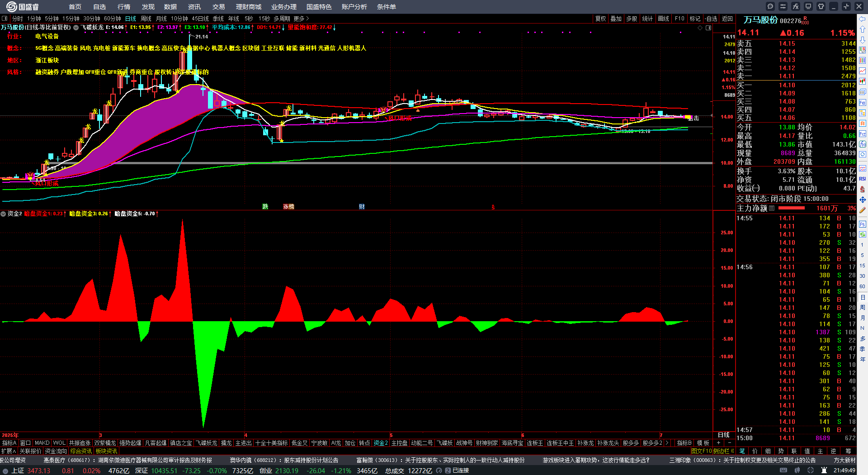This screenshot has width=868, height=475.
Task: Click the candlestick icon in status bar
Action: pyautogui.click(x=797, y=470)
